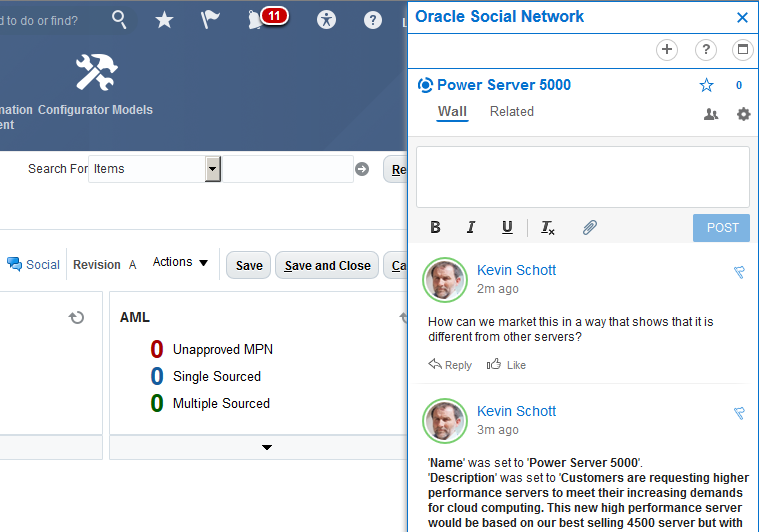
Task: Click the search magnifier icon
Action: 119,20
